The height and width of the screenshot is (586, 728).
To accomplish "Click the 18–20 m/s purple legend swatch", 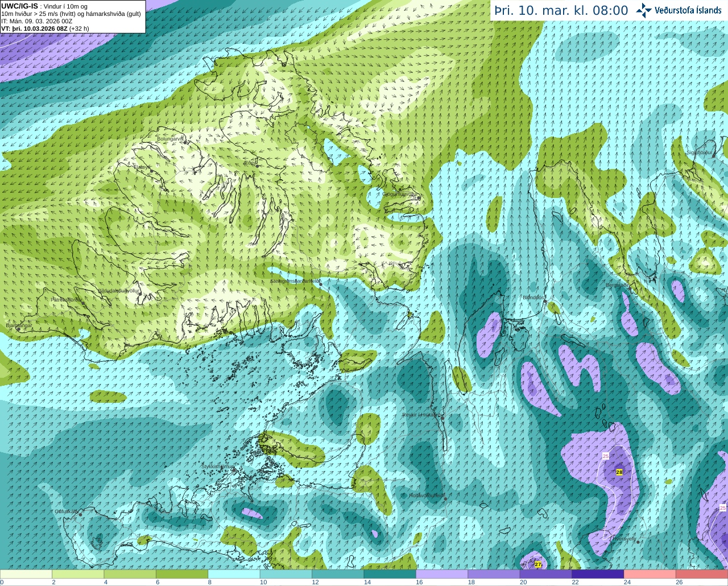I will click(x=494, y=574).
